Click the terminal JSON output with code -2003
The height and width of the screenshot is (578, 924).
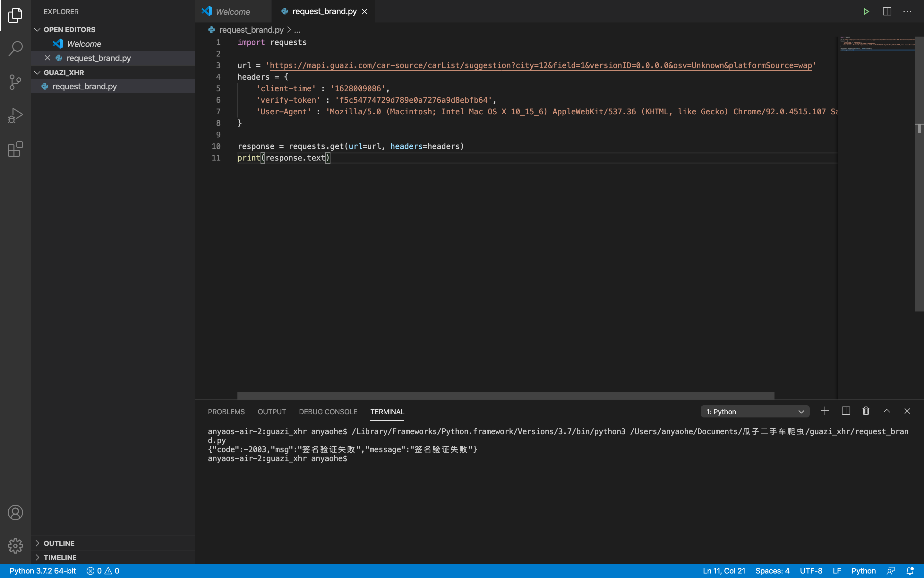(343, 449)
